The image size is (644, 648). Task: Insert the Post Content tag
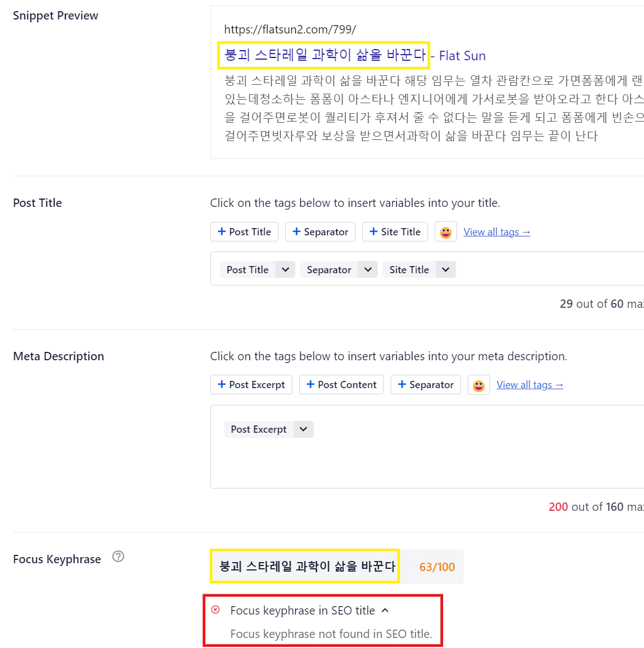pyautogui.click(x=341, y=385)
